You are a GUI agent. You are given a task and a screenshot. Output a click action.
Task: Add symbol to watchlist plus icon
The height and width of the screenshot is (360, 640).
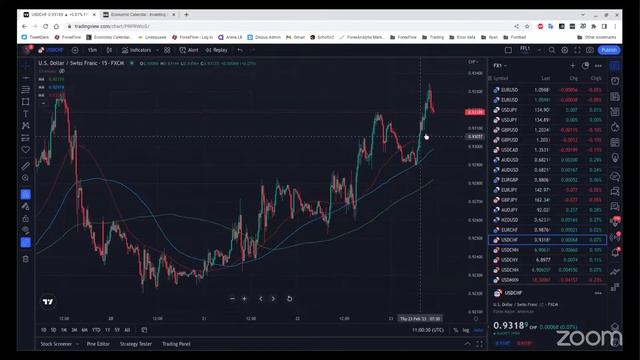pos(572,66)
